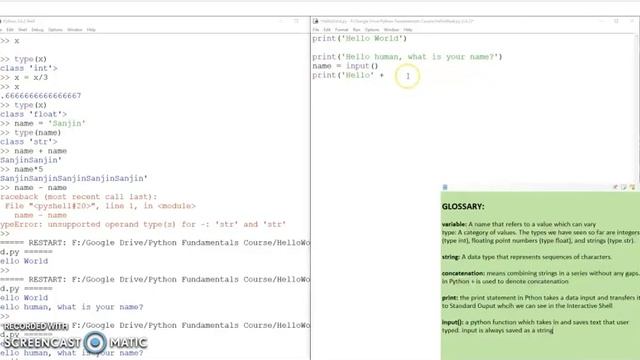Click the rightmost icon on the glossary note toolbar
Image resolution: width=640 pixels, height=360 pixels.
click(632, 187)
